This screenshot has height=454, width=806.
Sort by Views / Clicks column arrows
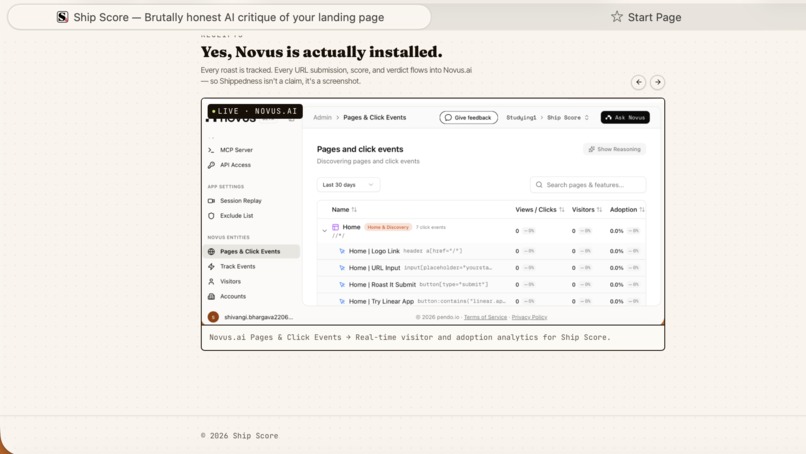coord(562,210)
